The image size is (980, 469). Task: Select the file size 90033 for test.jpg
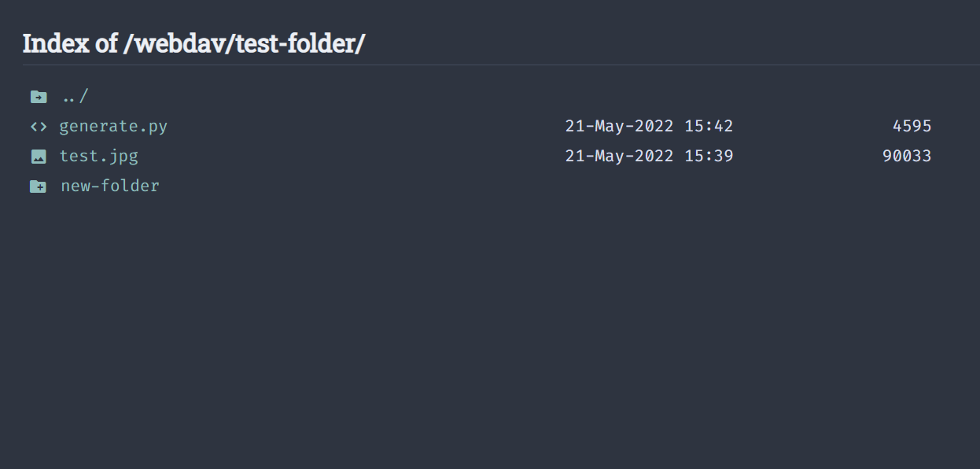coord(907,155)
